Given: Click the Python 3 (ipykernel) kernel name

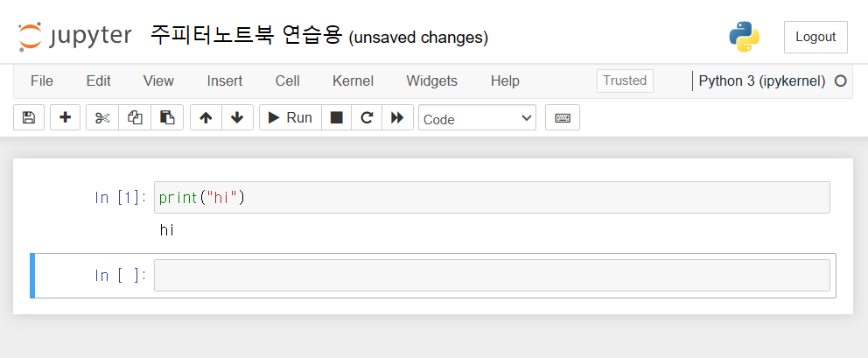Looking at the screenshot, I should [x=762, y=81].
